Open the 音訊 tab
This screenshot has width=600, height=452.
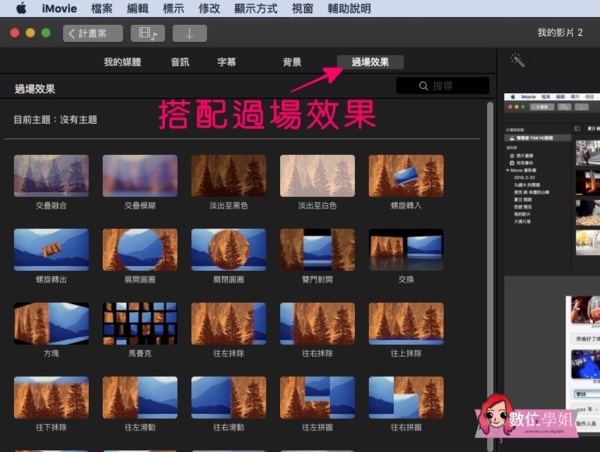pos(180,62)
